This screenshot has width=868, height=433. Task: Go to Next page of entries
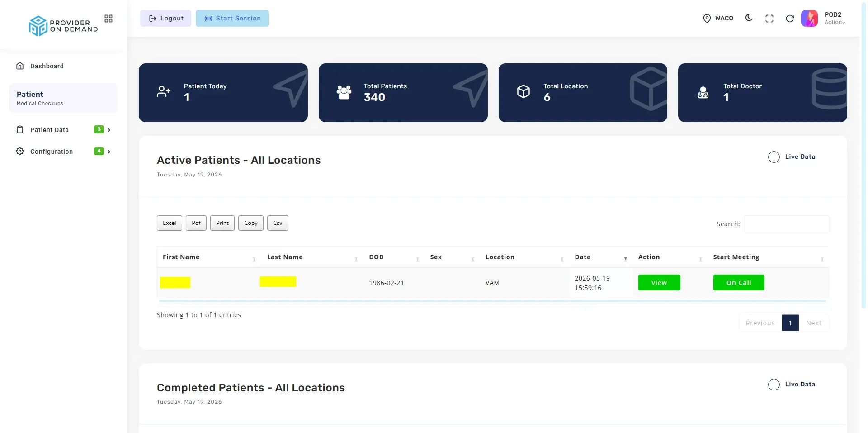click(814, 323)
